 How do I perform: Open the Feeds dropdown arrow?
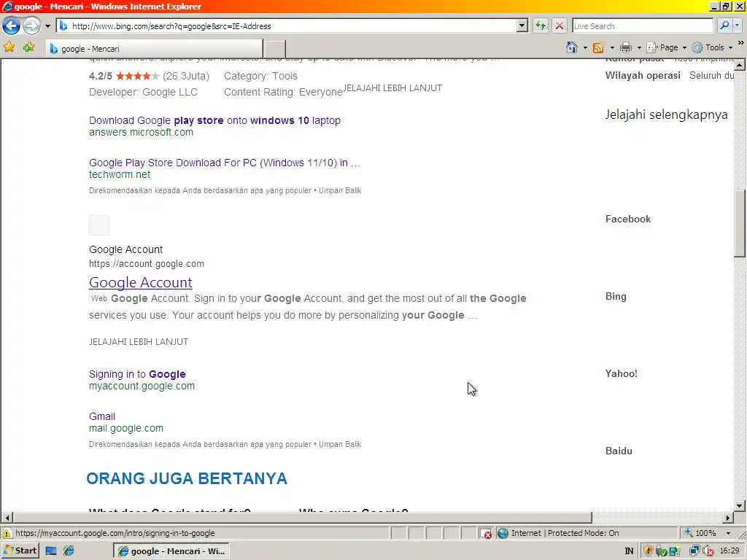[612, 47]
